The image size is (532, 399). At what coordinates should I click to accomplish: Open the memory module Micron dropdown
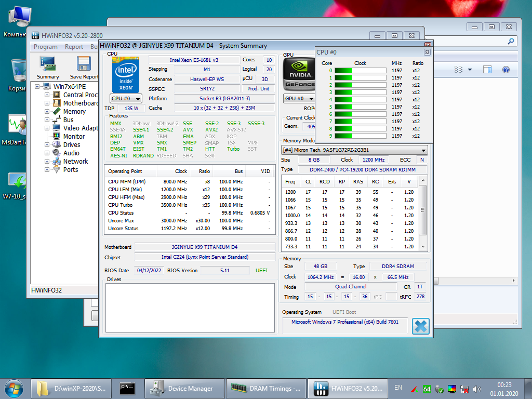tap(354, 150)
